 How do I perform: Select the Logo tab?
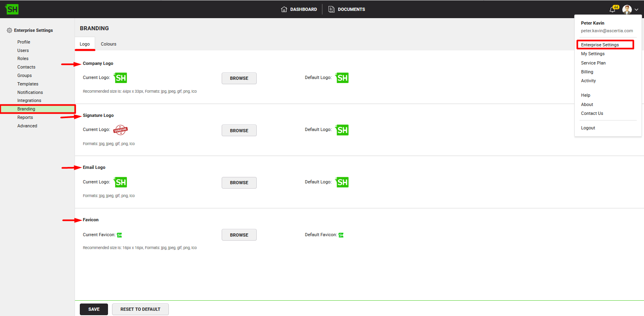click(x=85, y=44)
